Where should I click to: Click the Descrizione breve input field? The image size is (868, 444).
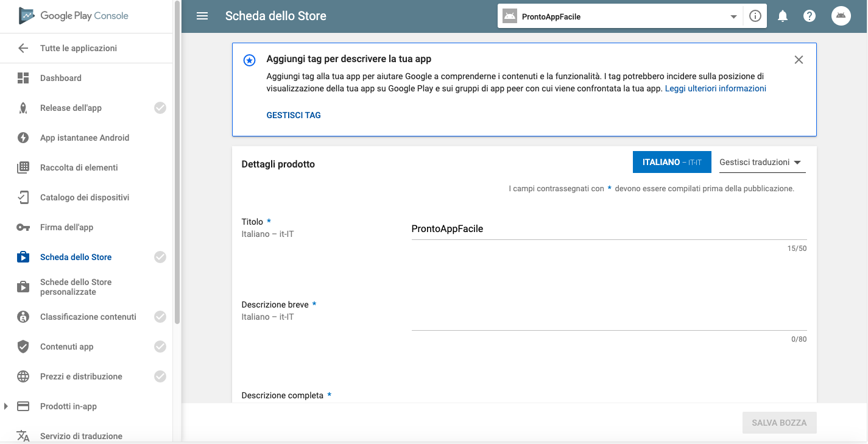(609, 320)
